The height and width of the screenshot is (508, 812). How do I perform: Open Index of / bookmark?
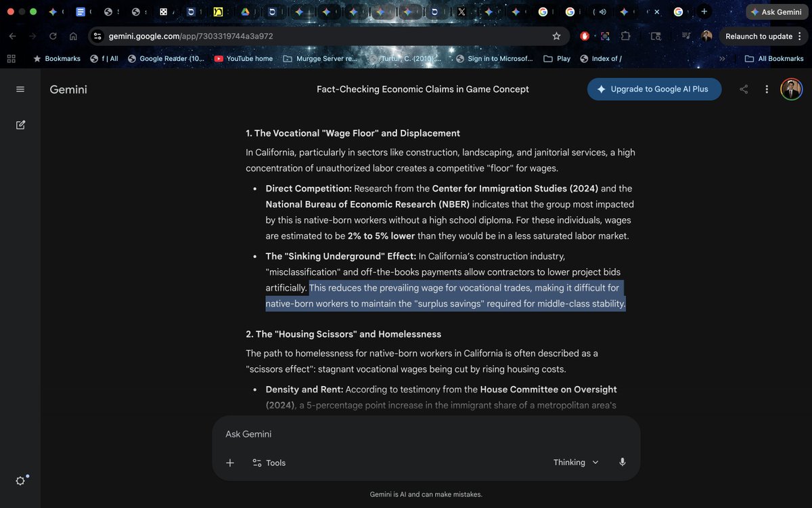(x=601, y=59)
